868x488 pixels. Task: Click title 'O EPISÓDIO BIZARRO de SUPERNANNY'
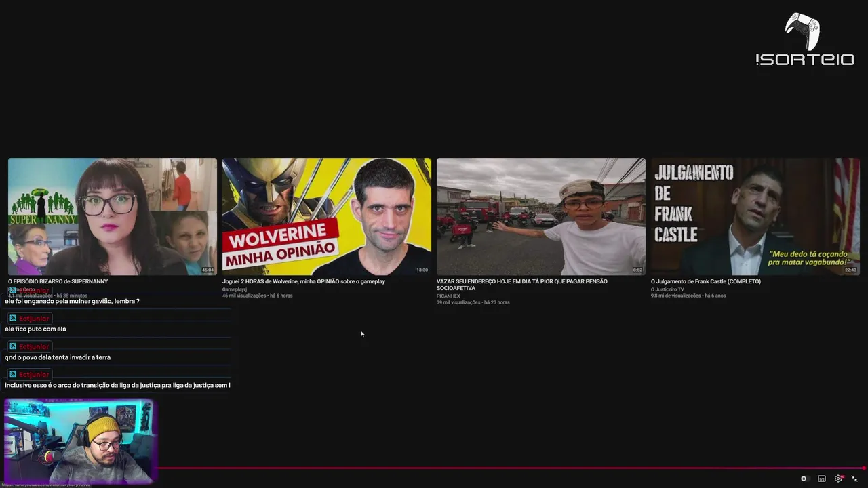[58, 281]
